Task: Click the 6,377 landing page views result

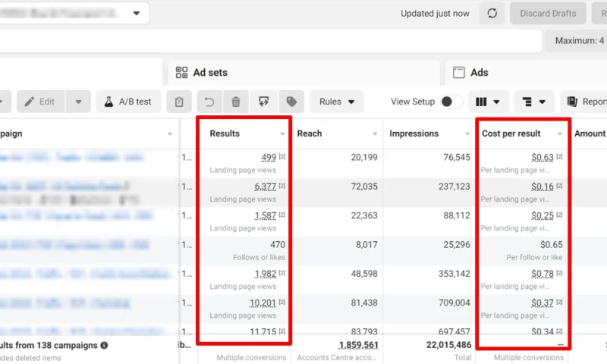Action: pos(265,187)
